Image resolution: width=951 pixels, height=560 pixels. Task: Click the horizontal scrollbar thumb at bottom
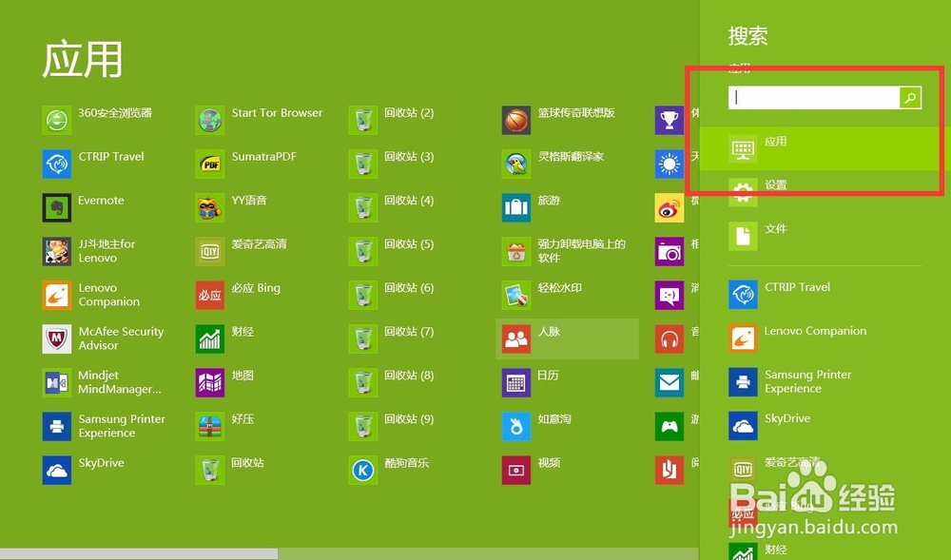coord(139,553)
